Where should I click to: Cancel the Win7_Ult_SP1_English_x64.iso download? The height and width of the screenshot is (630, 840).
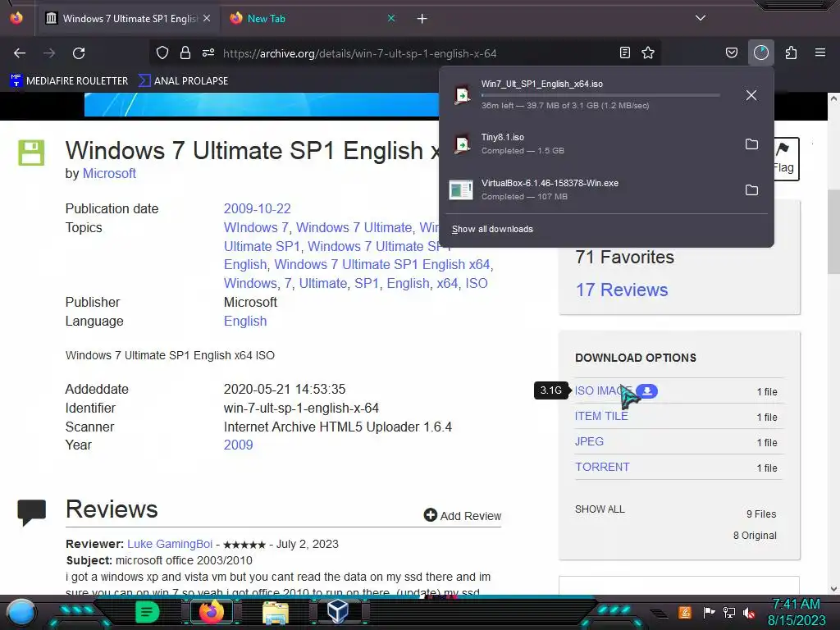[751, 95]
